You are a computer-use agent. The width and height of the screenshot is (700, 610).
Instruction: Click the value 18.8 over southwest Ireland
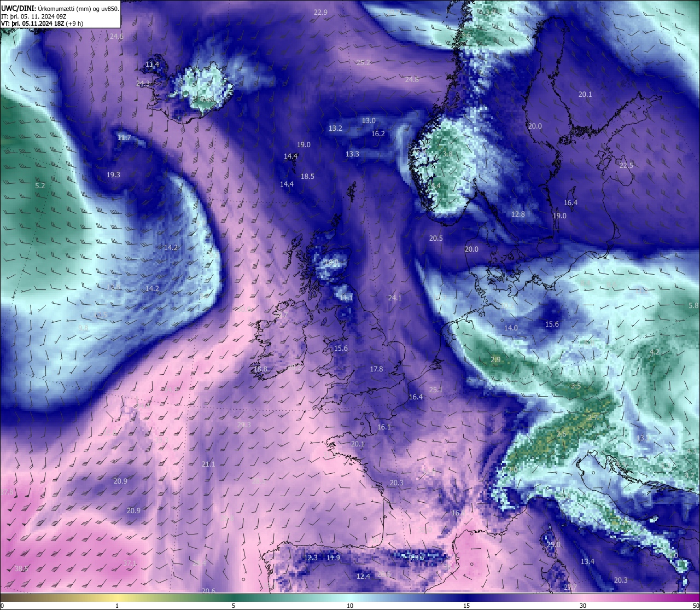point(261,369)
